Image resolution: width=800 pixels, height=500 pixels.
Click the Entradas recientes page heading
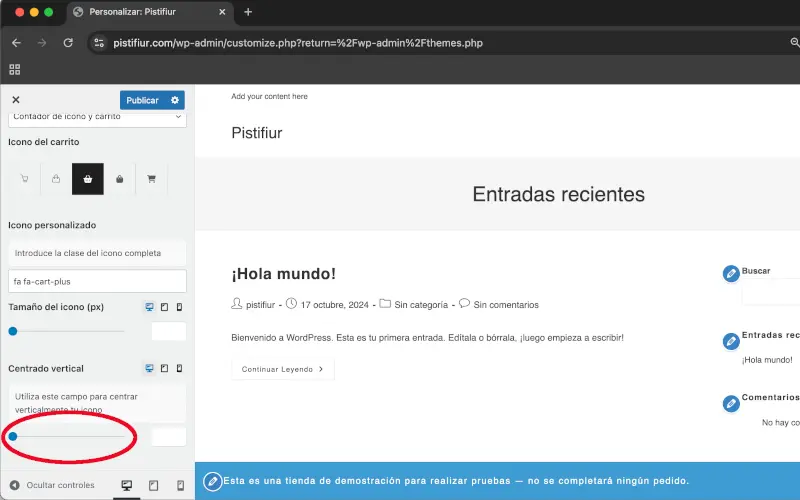click(x=559, y=194)
